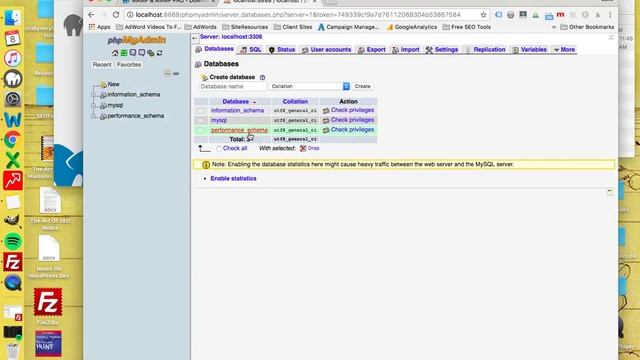Open the Apps bookmark shortcut
The width and height of the screenshot is (640, 360).
100,27
